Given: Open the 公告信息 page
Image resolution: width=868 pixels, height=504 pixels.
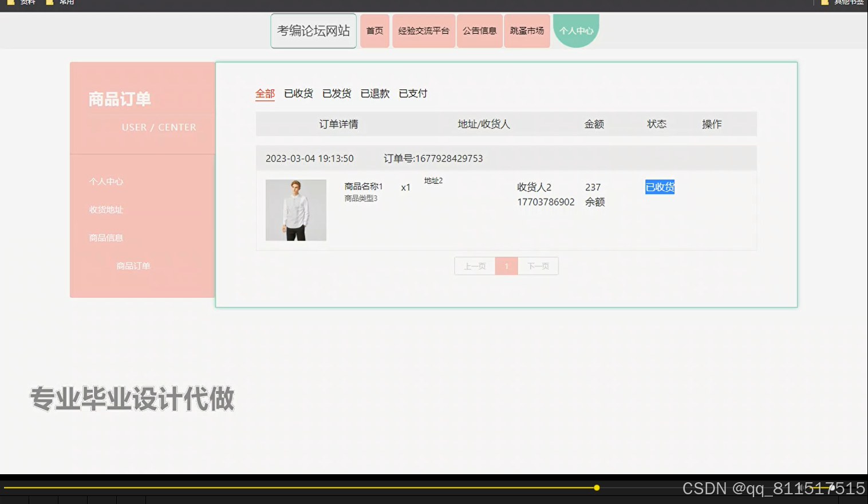Looking at the screenshot, I should [x=479, y=30].
